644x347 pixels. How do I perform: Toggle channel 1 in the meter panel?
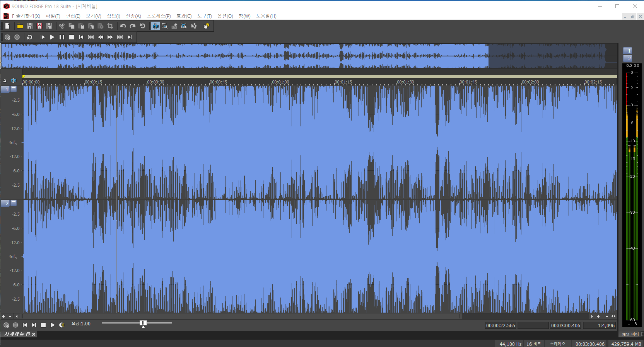pos(627,51)
